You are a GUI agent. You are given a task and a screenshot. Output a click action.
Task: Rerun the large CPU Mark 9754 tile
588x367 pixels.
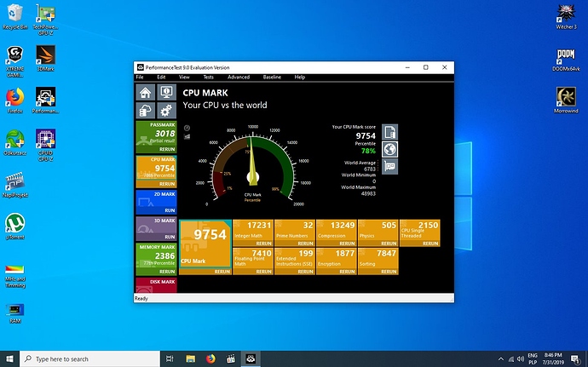(x=222, y=272)
